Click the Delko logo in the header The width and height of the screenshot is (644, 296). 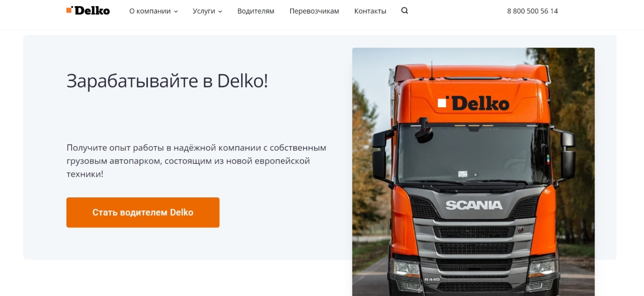tap(88, 10)
